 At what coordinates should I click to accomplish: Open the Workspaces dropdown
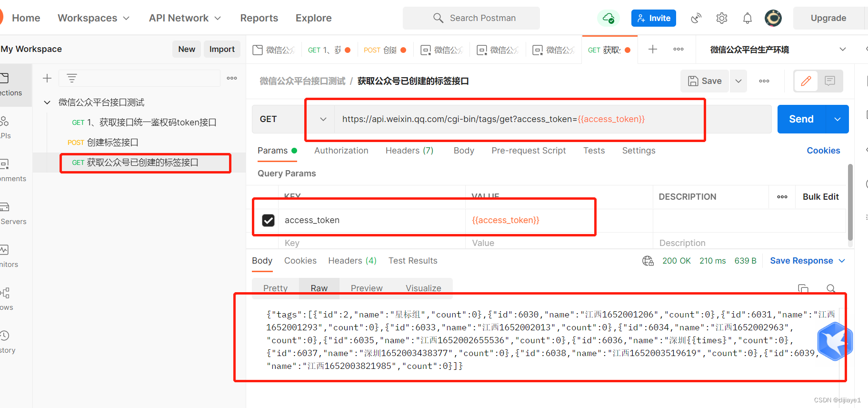(93, 18)
